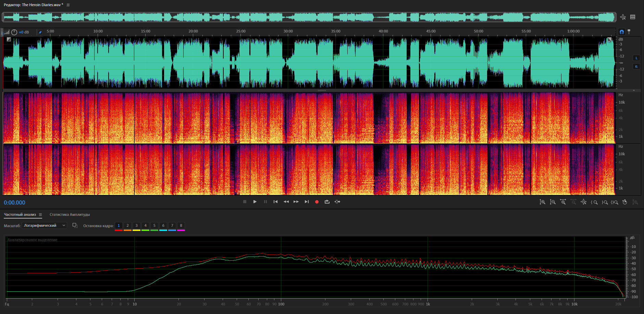This screenshot has height=314, width=644.
Task: Click the red Record button
Action: pyautogui.click(x=317, y=202)
